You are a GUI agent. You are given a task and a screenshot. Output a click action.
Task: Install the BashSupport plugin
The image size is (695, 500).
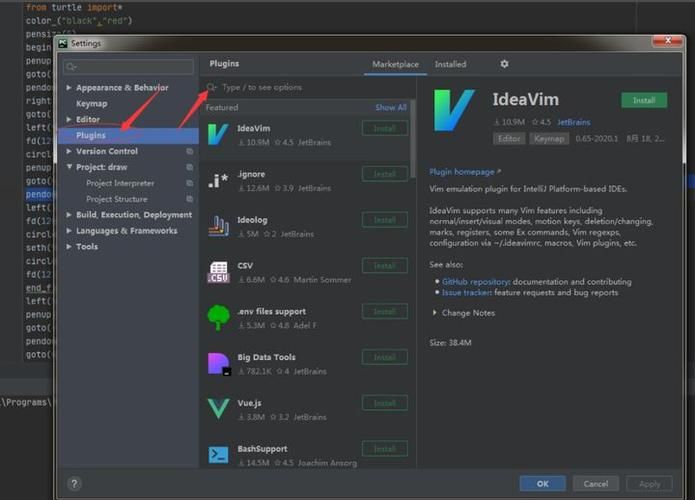point(385,449)
